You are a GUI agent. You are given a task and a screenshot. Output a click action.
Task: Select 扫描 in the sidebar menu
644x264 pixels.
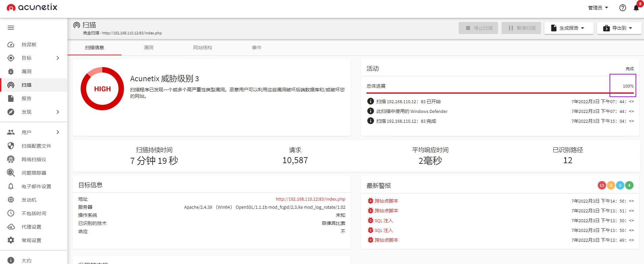(34, 85)
